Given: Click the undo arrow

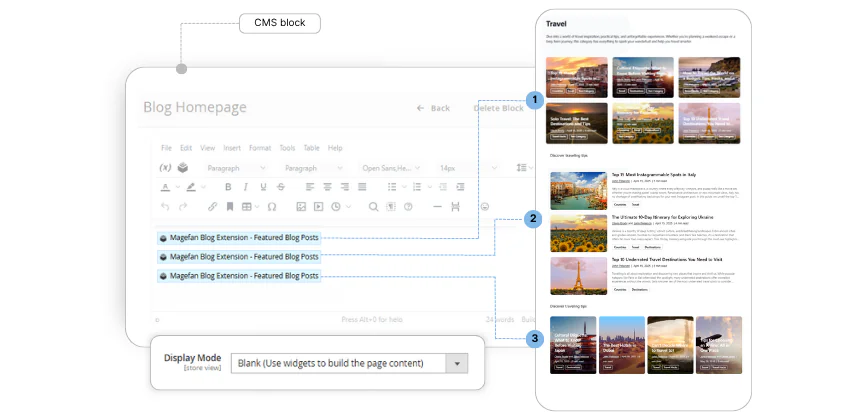Looking at the screenshot, I should 165,207.
